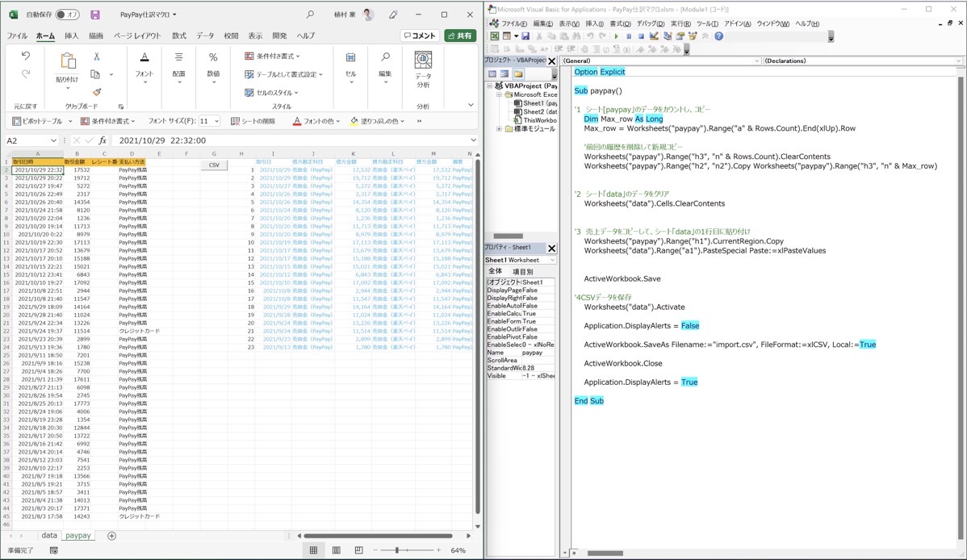
Task: Toggle Design Mode icon in VBA toolbar
Action: pos(654,36)
